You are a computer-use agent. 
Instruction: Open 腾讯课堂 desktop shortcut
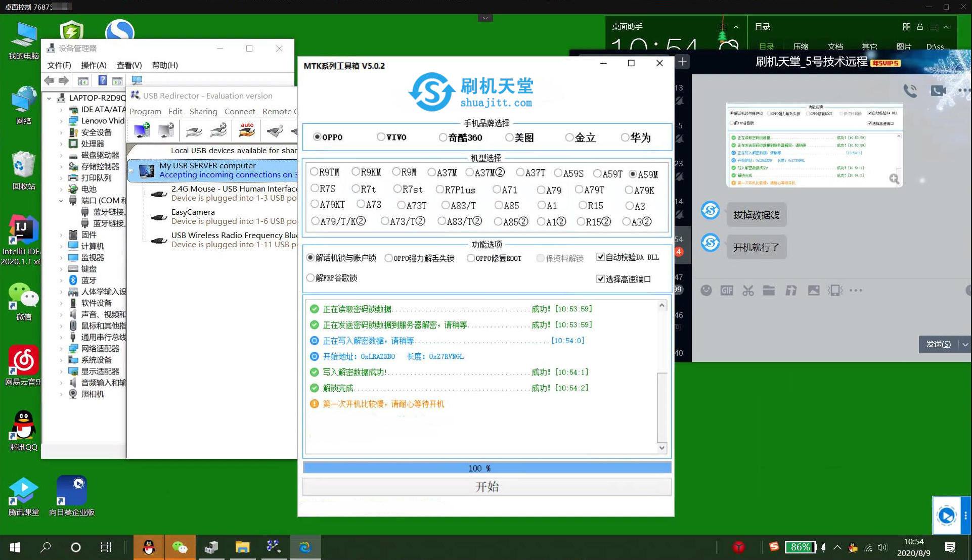coord(23,496)
